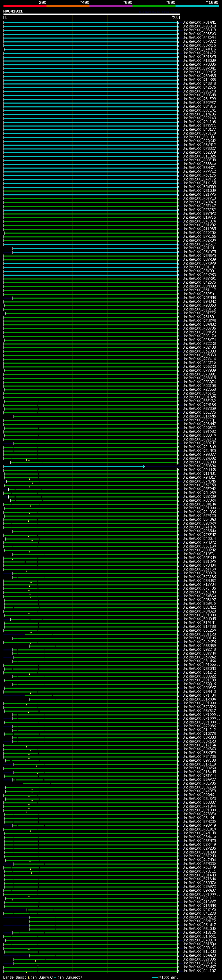Open hit UniRef100_B1XJG5
Screen dimensions: 222x980
point(199,183)
